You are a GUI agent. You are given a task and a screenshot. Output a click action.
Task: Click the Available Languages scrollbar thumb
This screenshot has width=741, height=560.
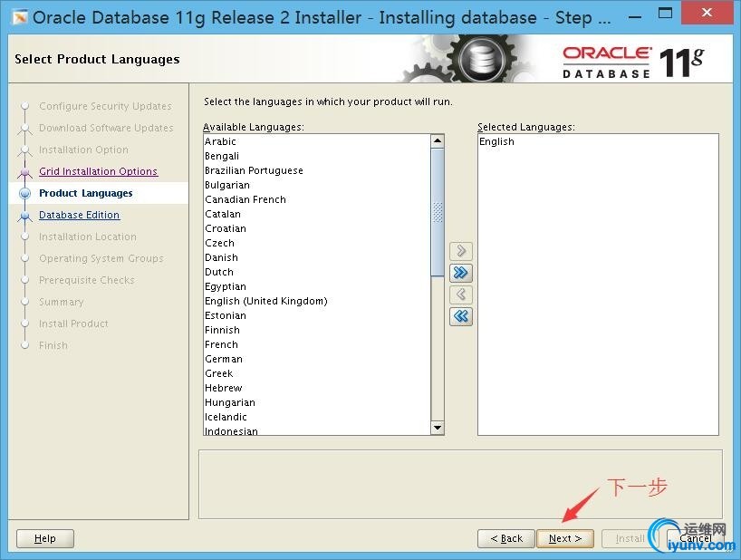pyautogui.click(x=438, y=212)
